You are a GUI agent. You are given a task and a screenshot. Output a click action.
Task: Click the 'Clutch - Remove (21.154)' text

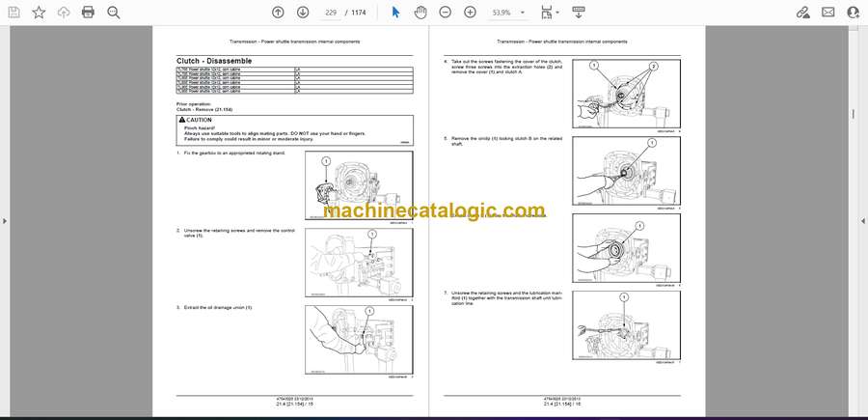[x=204, y=110]
